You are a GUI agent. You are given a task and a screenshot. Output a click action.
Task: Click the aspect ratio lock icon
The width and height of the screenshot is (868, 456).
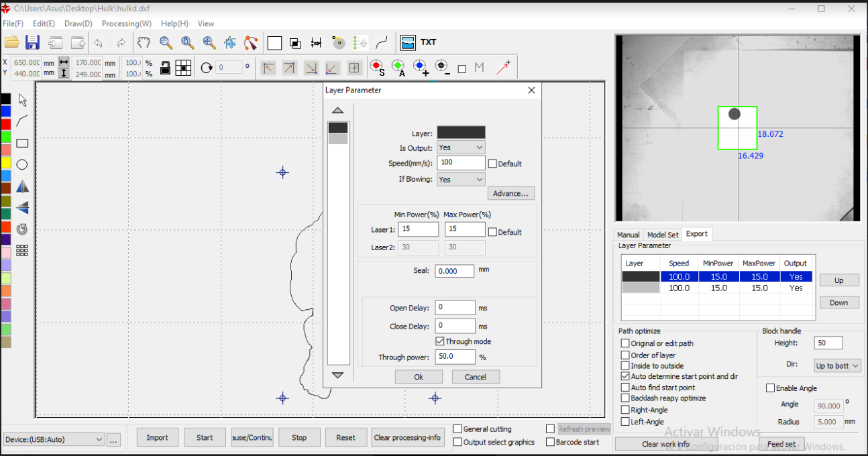coord(165,68)
